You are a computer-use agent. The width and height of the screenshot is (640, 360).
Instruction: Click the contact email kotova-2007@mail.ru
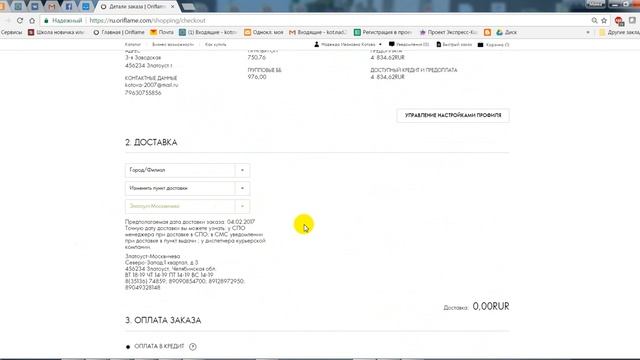pos(151,85)
